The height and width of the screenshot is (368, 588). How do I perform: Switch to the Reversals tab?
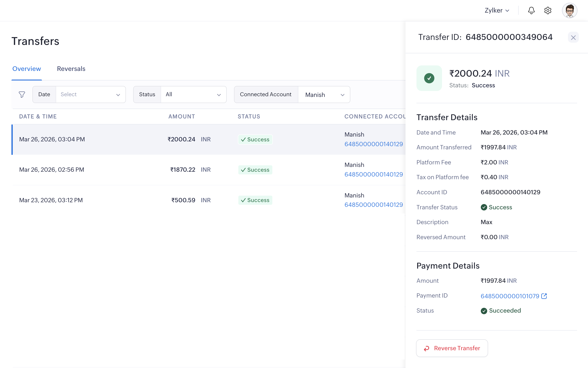pos(71,69)
